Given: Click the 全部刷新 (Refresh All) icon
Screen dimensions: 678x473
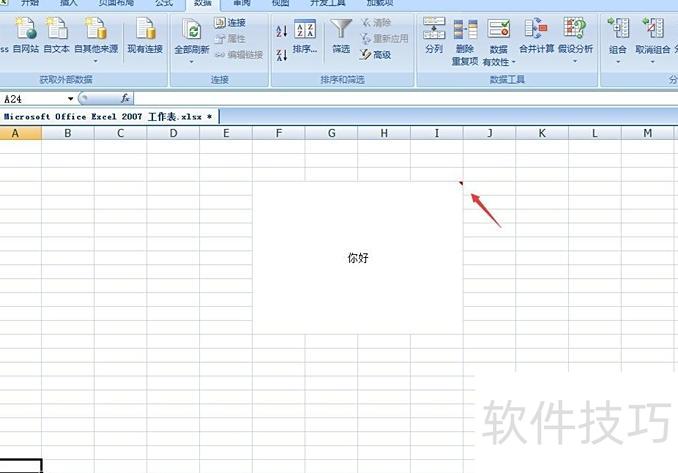Looking at the screenshot, I should (192, 31).
